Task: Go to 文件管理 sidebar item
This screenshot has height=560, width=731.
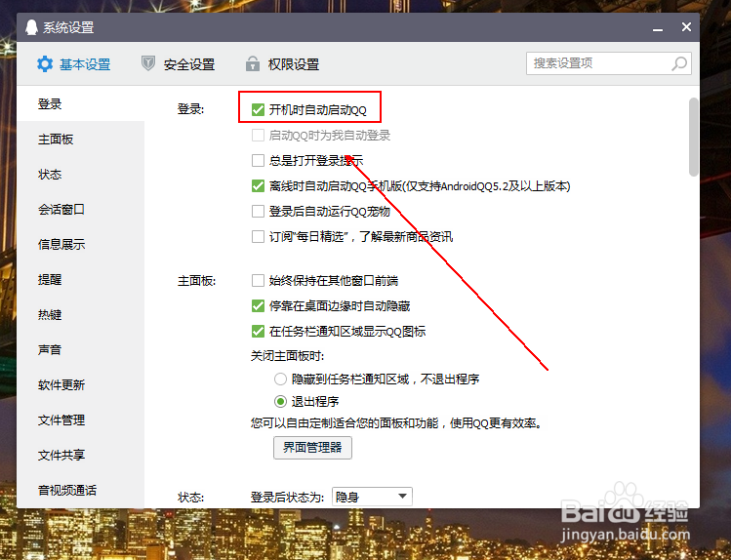Action: point(80,420)
